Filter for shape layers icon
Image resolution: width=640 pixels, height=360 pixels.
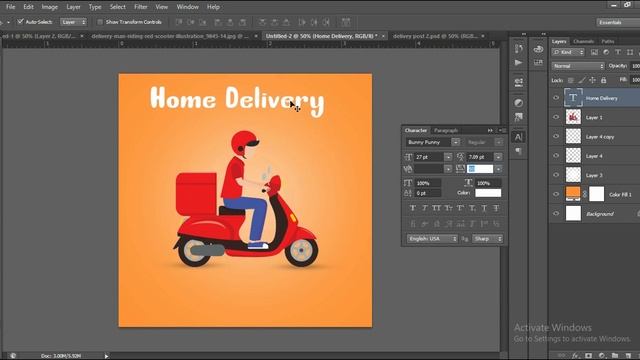[x=630, y=52]
